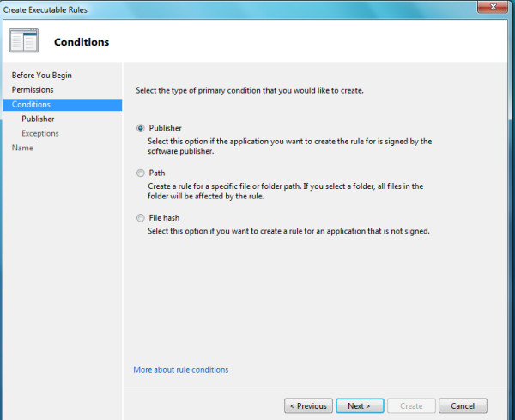Click the 'application that is not signed' description
The width and height of the screenshot is (515, 420).
pos(288,231)
